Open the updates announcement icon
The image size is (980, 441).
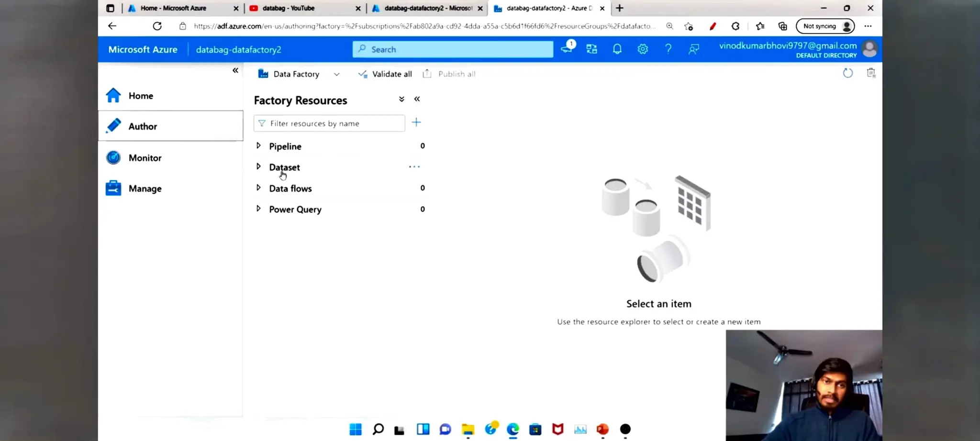pos(568,48)
